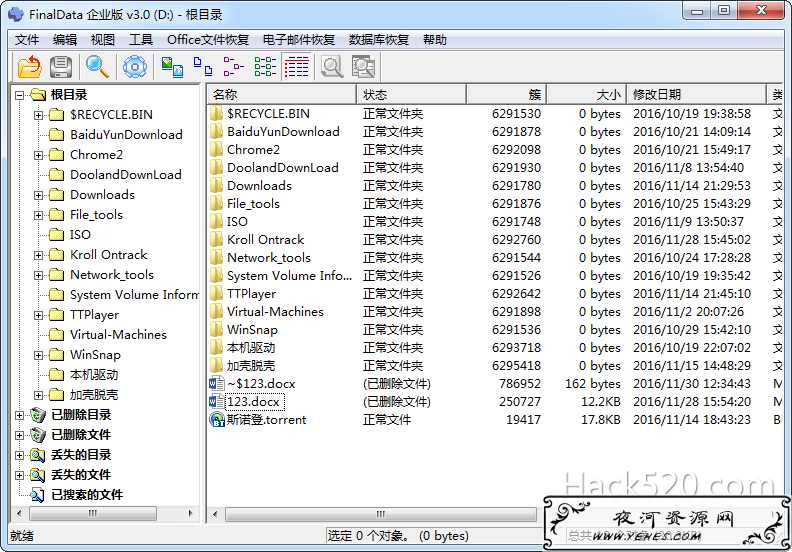Click the 加壳脱壳 folder icon in file list
This screenshot has width=792, height=552.
(217, 366)
